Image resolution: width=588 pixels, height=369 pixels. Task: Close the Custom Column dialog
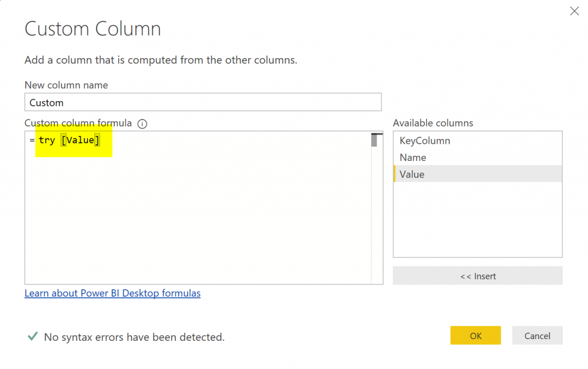[574, 11]
